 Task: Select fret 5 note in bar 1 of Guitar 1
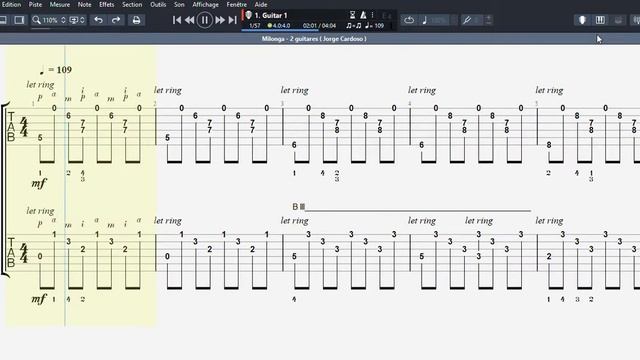coord(40,138)
